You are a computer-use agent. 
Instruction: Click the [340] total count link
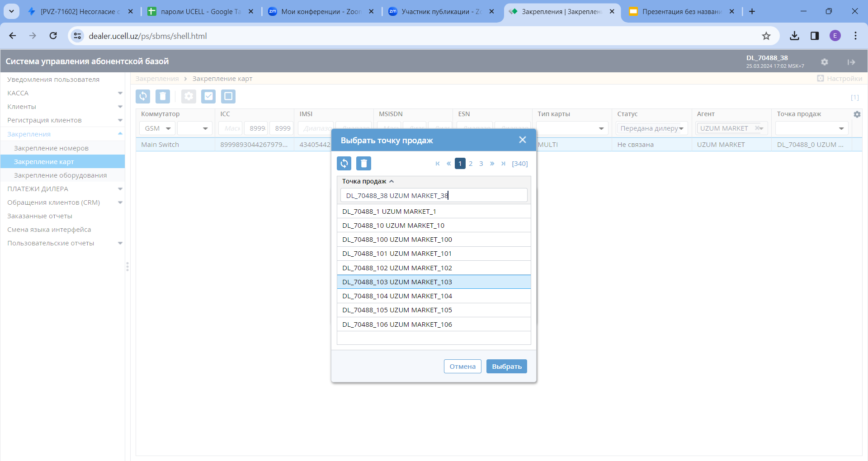click(x=520, y=164)
